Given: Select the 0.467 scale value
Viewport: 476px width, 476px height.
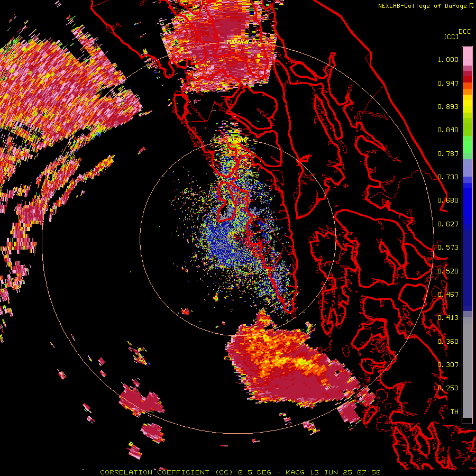Looking at the screenshot, I should pos(448,295).
